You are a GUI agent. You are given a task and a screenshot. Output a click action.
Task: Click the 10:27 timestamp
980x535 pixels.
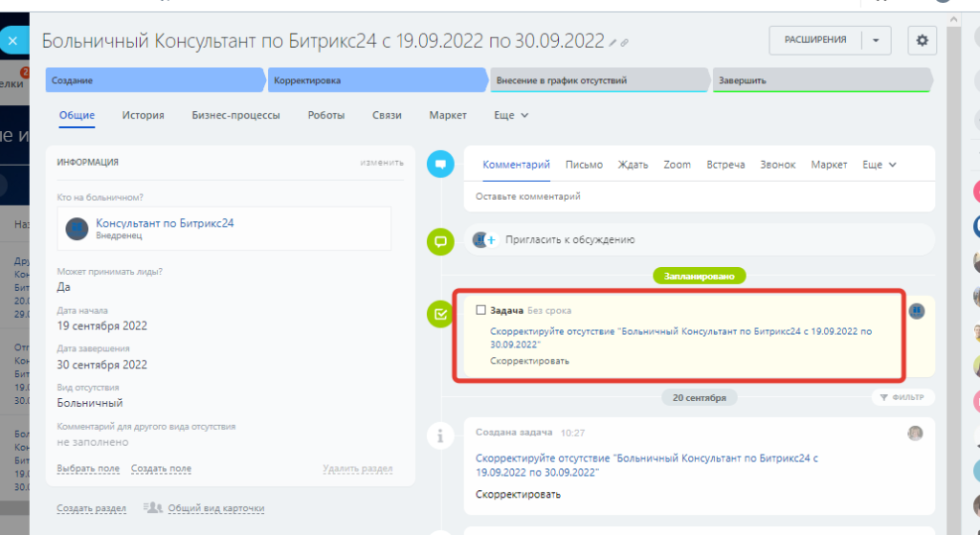[572, 433]
